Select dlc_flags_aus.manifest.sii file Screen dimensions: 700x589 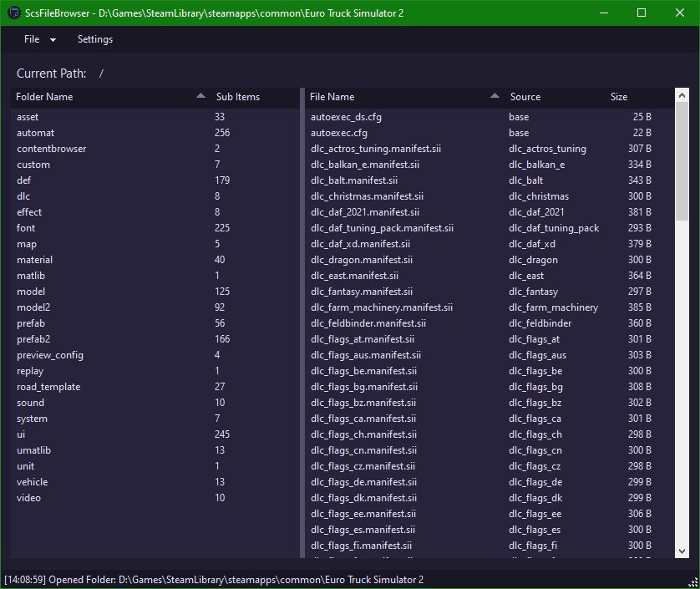click(x=490, y=355)
